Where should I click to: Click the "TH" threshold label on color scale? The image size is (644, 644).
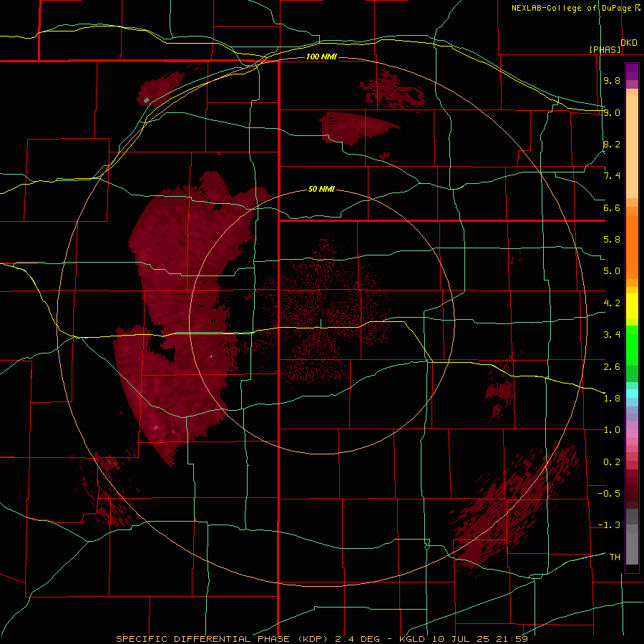[x=615, y=557]
